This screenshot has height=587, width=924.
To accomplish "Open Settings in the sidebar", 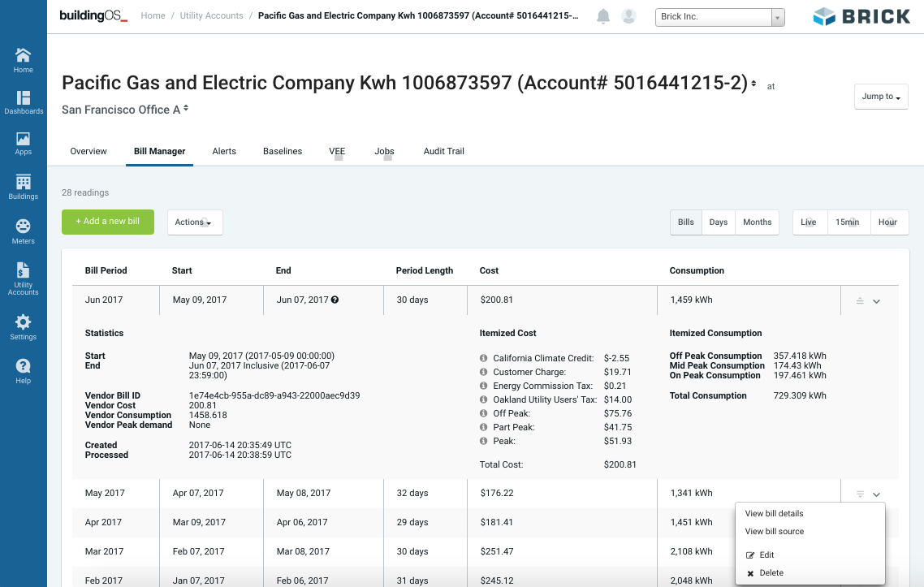I will pyautogui.click(x=23, y=327).
